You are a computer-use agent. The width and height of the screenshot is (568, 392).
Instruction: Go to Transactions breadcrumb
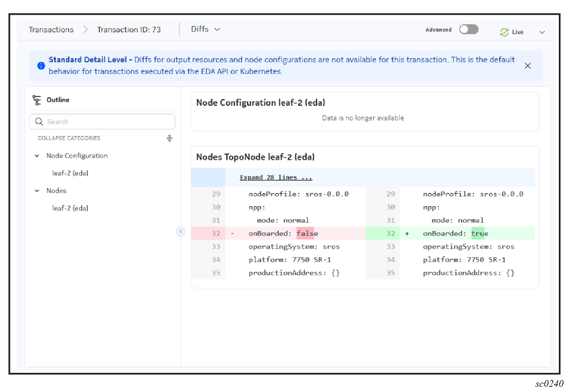(x=51, y=30)
